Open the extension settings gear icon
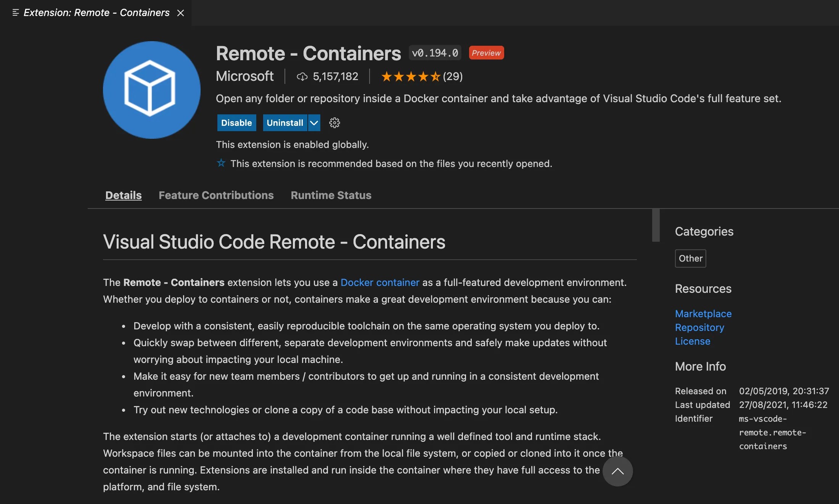 coord(334,123)
